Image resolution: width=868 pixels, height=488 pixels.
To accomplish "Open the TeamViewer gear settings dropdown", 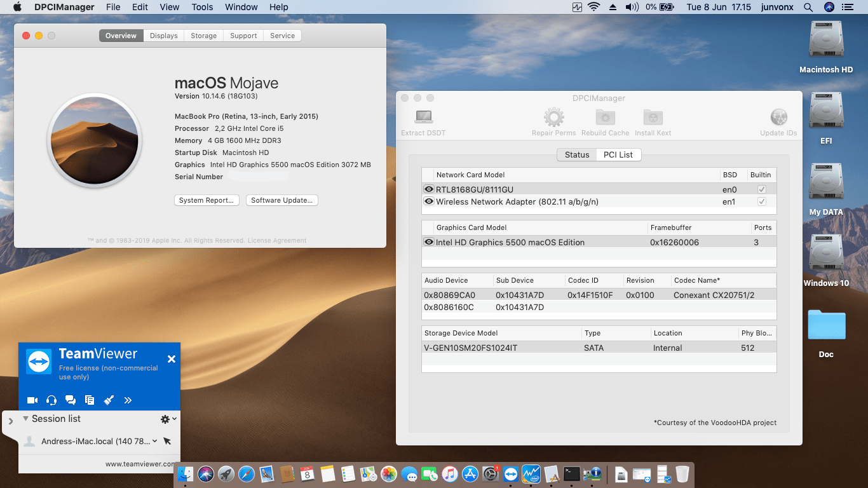I will coord(168,419).
